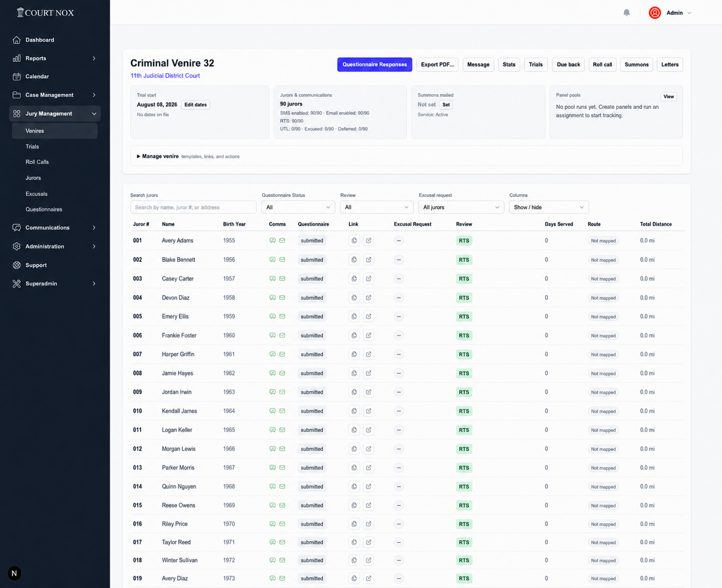
Task: Open the 11th Judicial District Court link
Action: click(165, 76)
